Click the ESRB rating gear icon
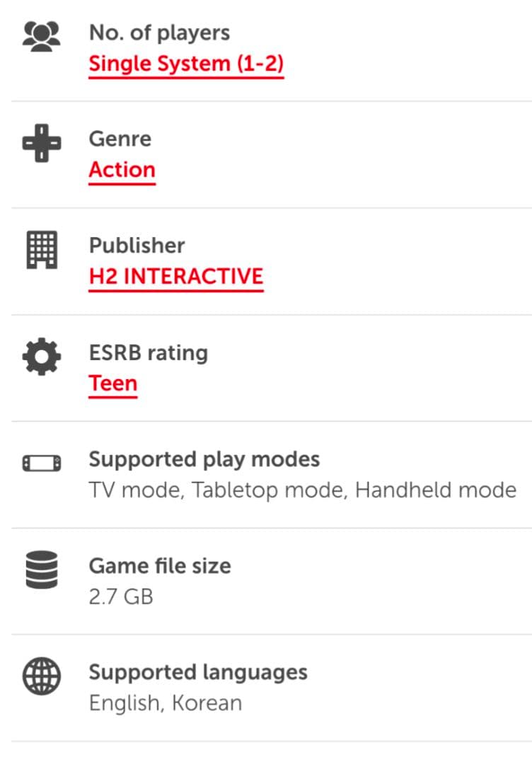The height and width of the screenshot is (764, 532). [x=42, y=357]
